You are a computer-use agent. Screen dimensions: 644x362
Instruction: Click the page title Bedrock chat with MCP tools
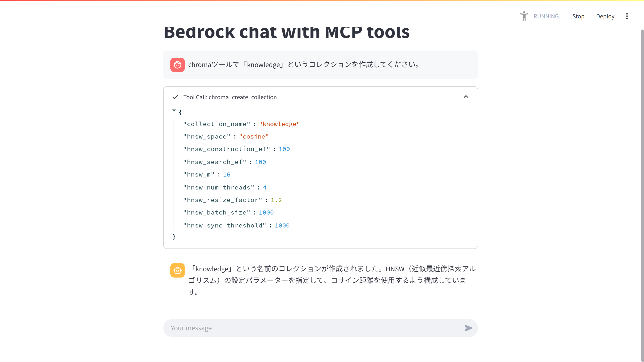click(x=286, y=32)
